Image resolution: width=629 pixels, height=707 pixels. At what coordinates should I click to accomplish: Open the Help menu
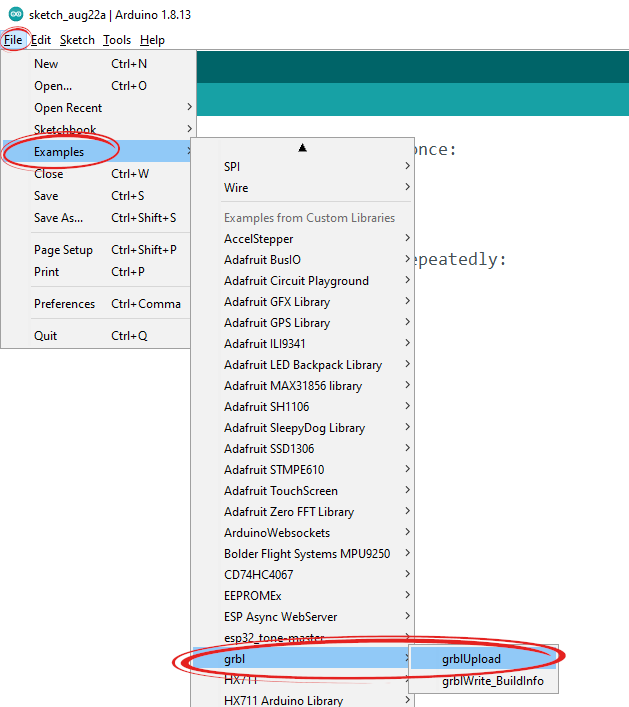(152, 40)
